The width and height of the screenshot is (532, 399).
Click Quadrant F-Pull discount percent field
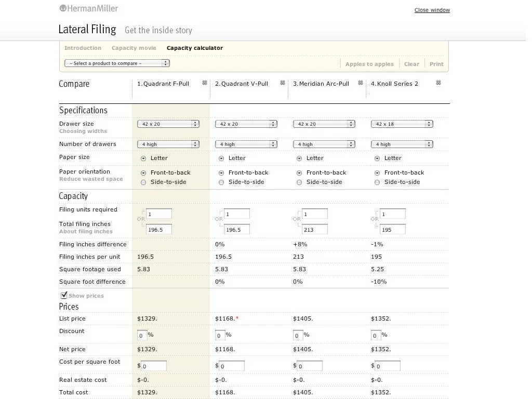[142, 335]
